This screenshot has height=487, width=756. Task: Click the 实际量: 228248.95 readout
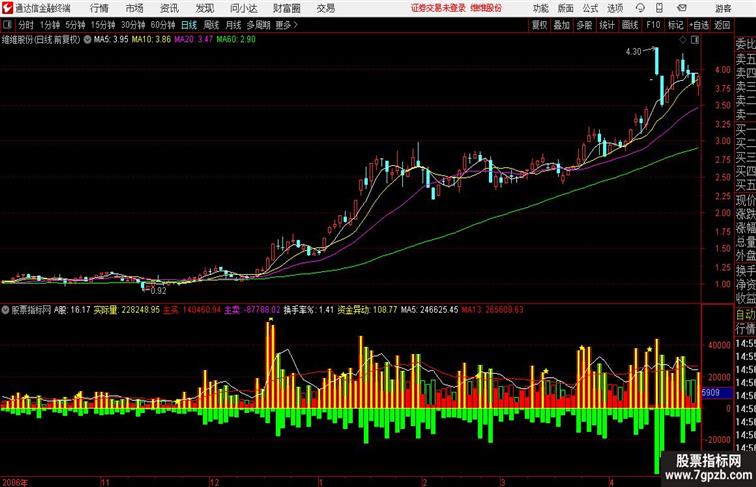(126, 310)
